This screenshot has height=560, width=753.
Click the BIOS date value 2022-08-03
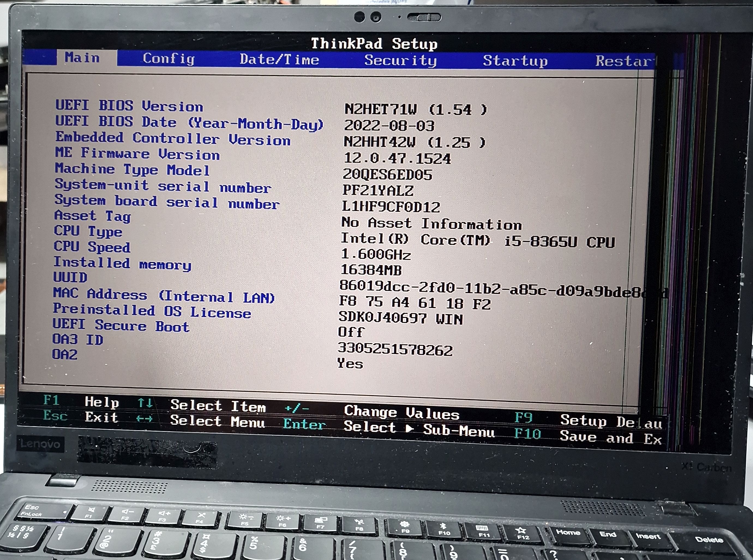(x=389, y=126)
